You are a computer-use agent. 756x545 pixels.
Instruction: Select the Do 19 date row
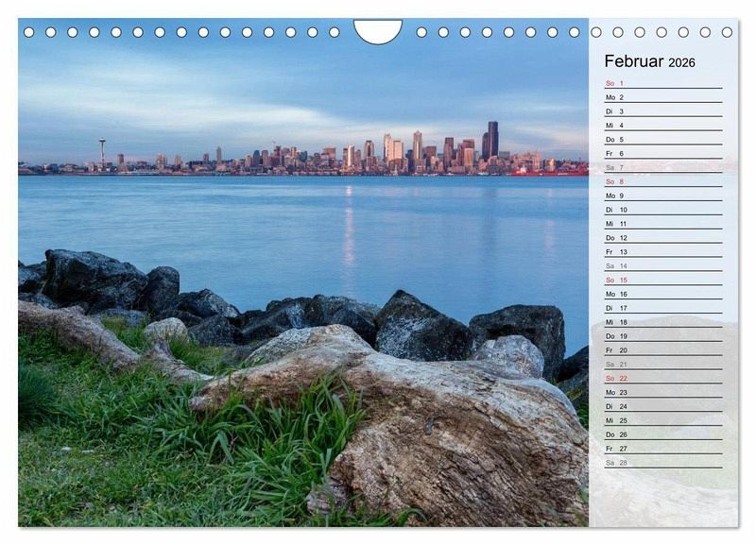[x=662, y=336]
